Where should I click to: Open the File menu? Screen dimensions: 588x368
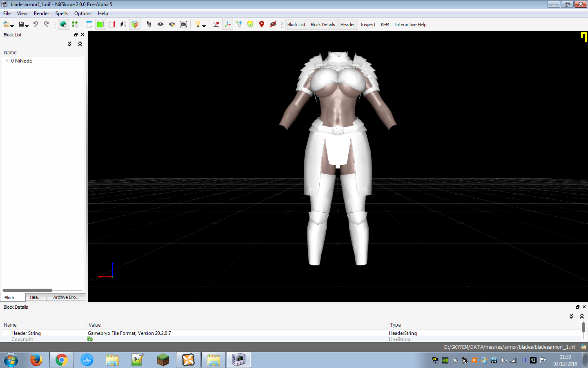pos(7,13)
